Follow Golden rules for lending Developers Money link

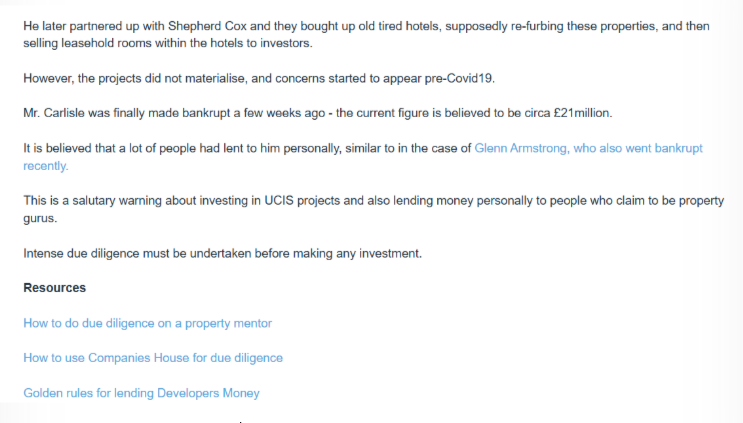(x=141, y=393)
